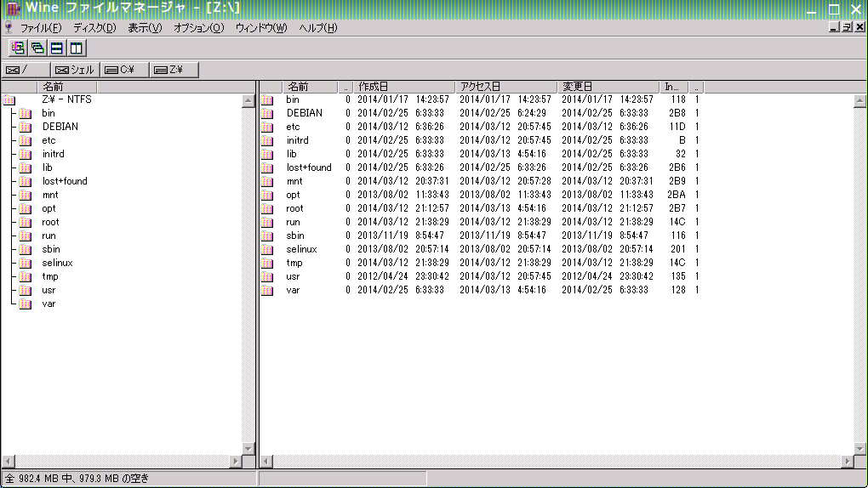This screenshot has height=488, width=868.
Task: Click lost+found folder icon in file list
Action: (x=267, y=167)
